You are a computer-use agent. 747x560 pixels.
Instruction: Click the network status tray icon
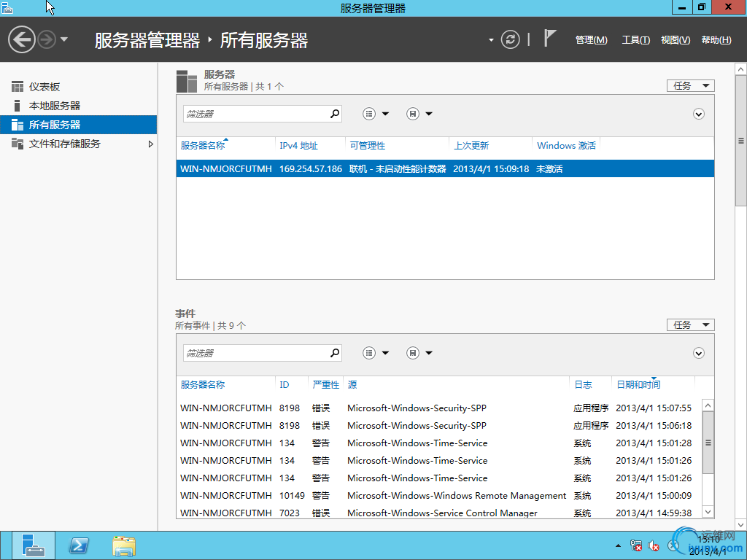[635, 545]
